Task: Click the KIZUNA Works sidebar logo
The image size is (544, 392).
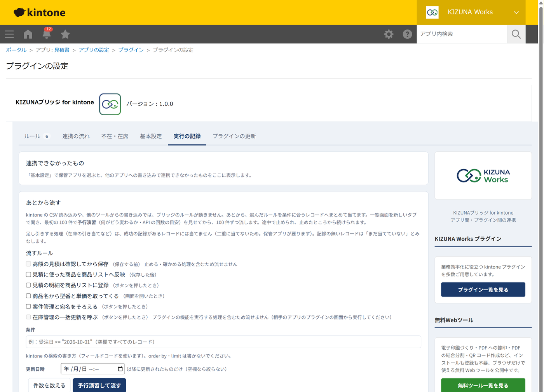Action: click(483, 176)
